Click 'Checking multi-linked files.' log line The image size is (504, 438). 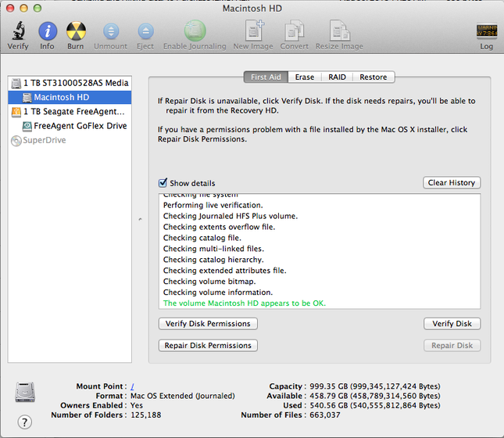(213, 249)
